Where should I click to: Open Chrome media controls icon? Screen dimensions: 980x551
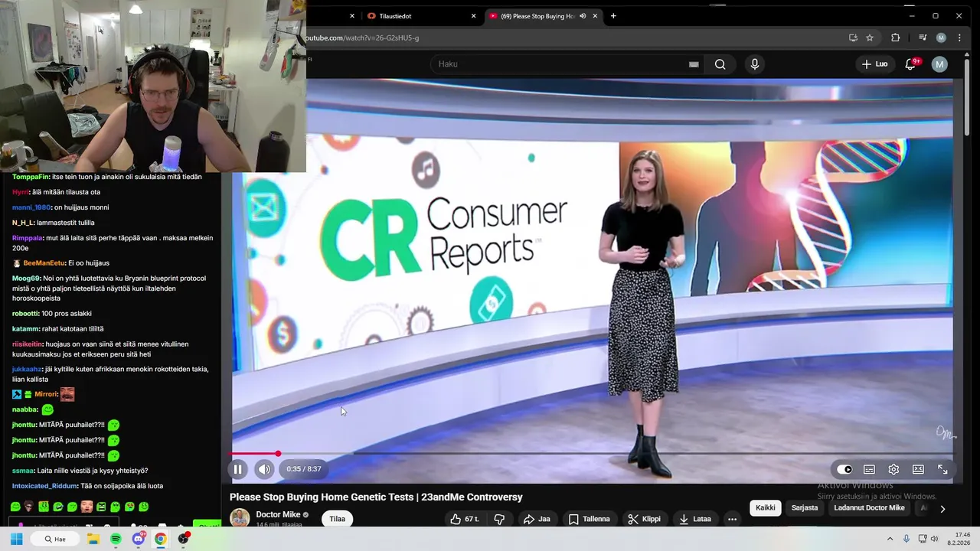click(x=923, y=37)
